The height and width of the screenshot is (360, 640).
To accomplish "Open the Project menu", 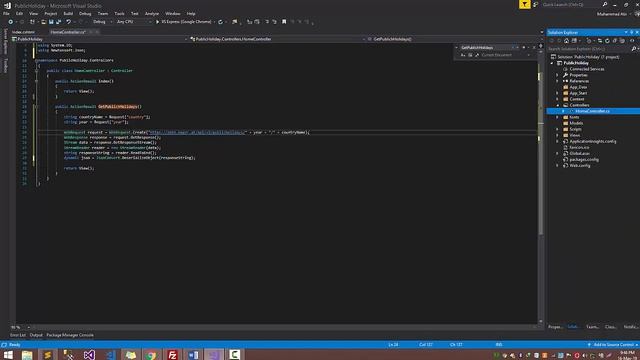I will pos(51,13).
